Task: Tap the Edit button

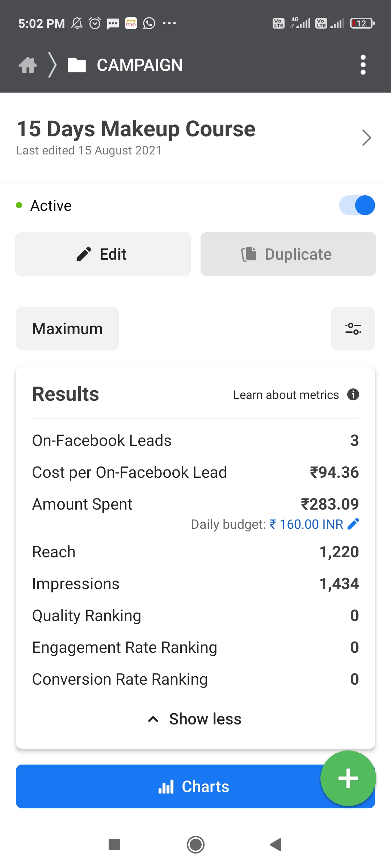Action: click(x=103, y=254)
